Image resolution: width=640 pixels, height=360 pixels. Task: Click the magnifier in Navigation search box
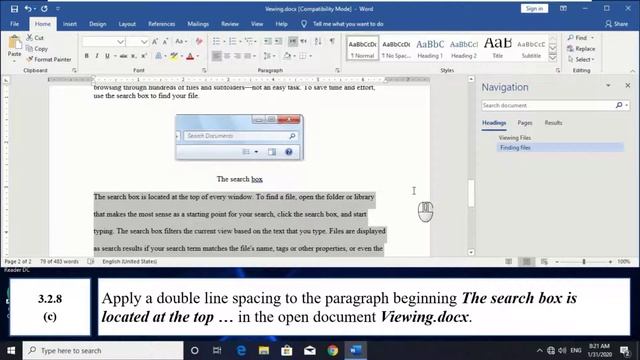click(619, 105)
